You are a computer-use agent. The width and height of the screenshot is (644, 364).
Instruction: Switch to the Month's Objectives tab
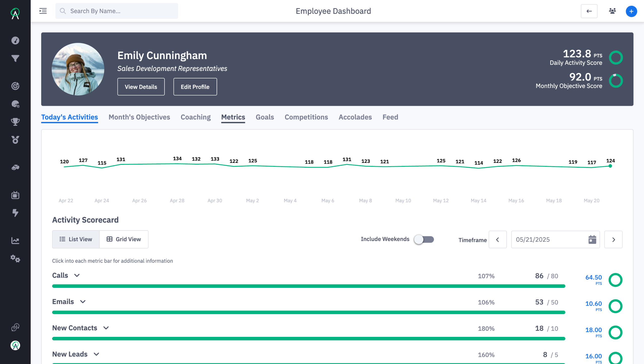pyautogui.click(x=139, y=117)
